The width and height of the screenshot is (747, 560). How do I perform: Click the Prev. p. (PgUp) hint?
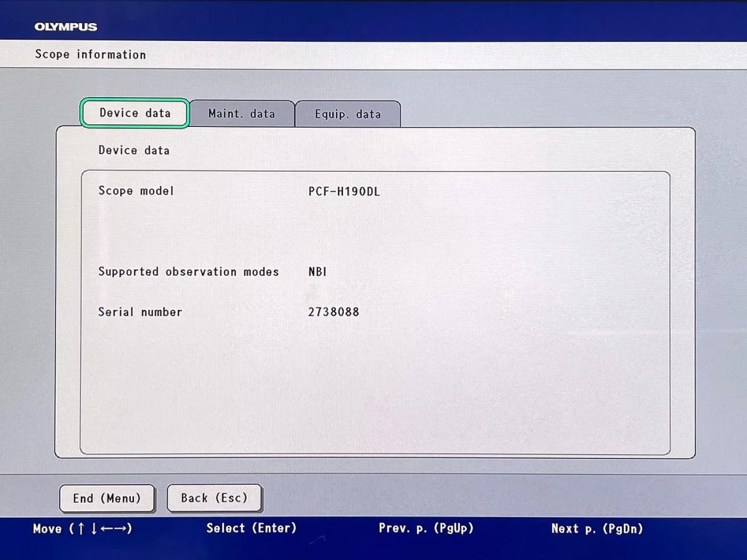point(426,528)
